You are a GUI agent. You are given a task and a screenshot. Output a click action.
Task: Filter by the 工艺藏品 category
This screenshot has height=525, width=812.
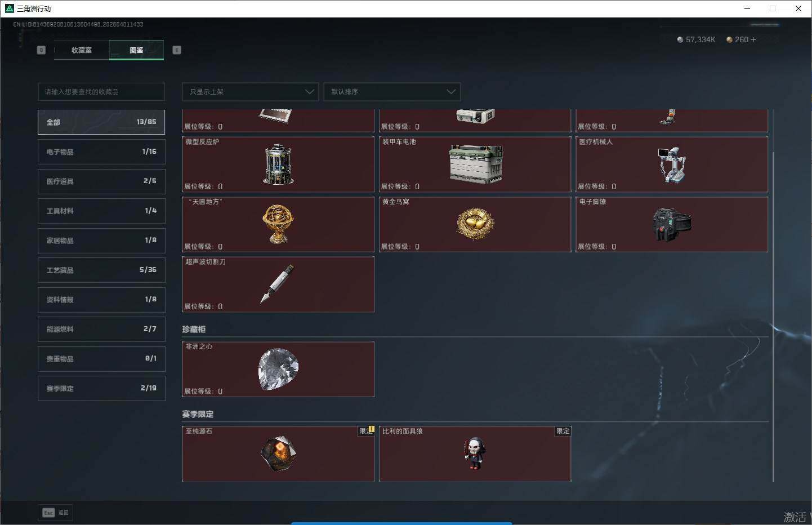(101, 270)
